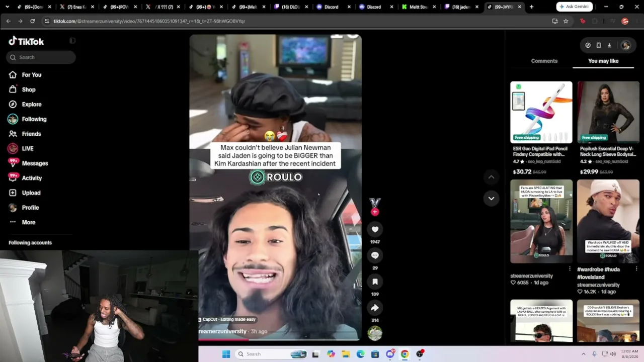This screenshot has height=362, width=644.
Task: Open a new browser tab
Action: click(x=531, y=7)
